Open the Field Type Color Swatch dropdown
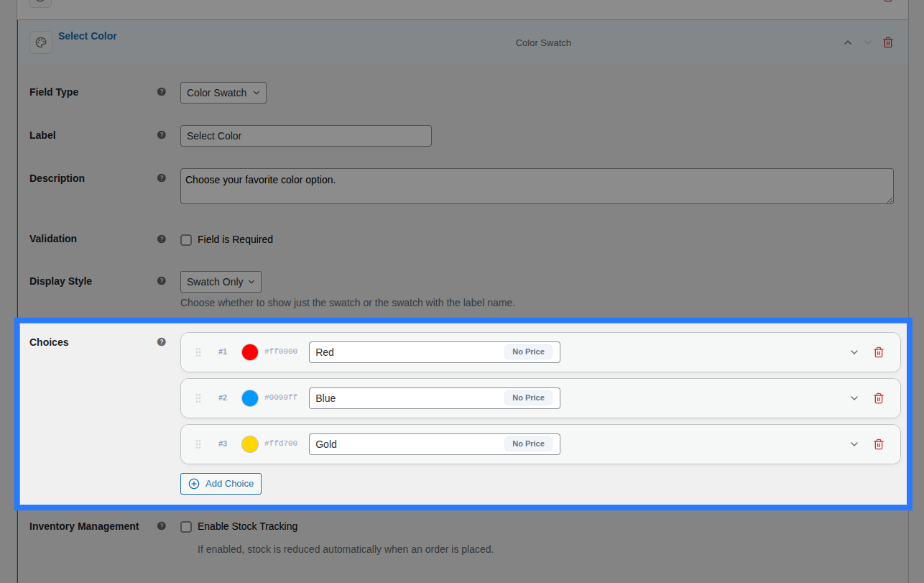The width and height of the screenshot is (924, 583). 223,93
